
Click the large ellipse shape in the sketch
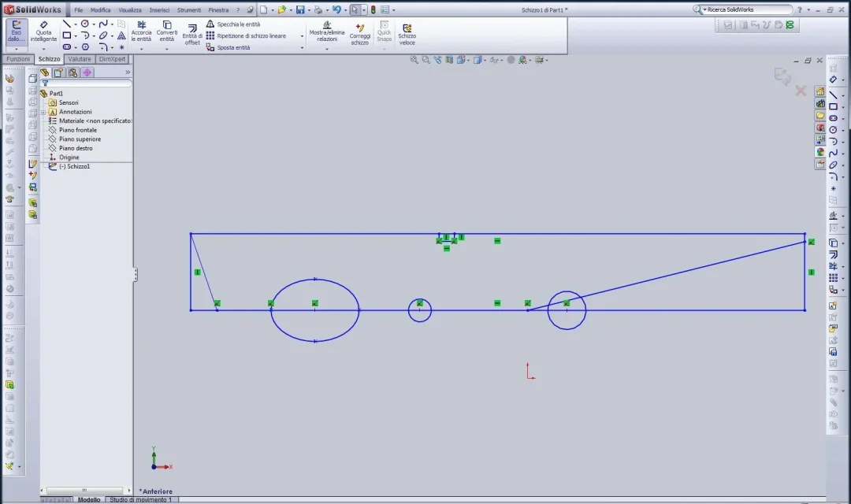[314, 310]
